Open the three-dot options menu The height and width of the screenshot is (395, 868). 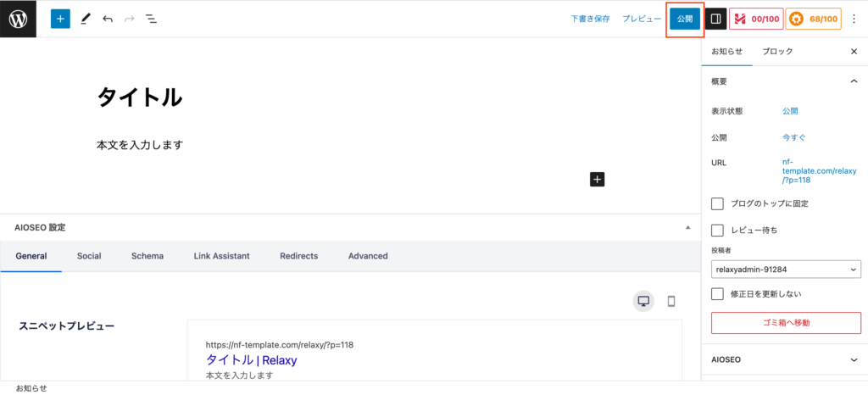[x=854, y=19]
